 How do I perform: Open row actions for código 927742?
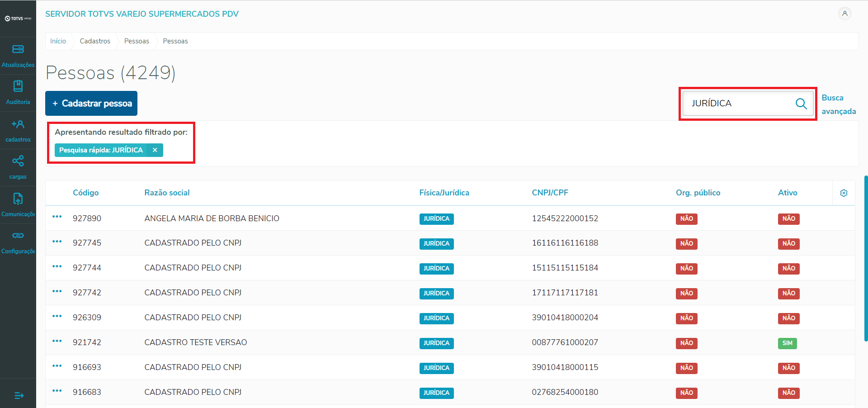point(57,291)
